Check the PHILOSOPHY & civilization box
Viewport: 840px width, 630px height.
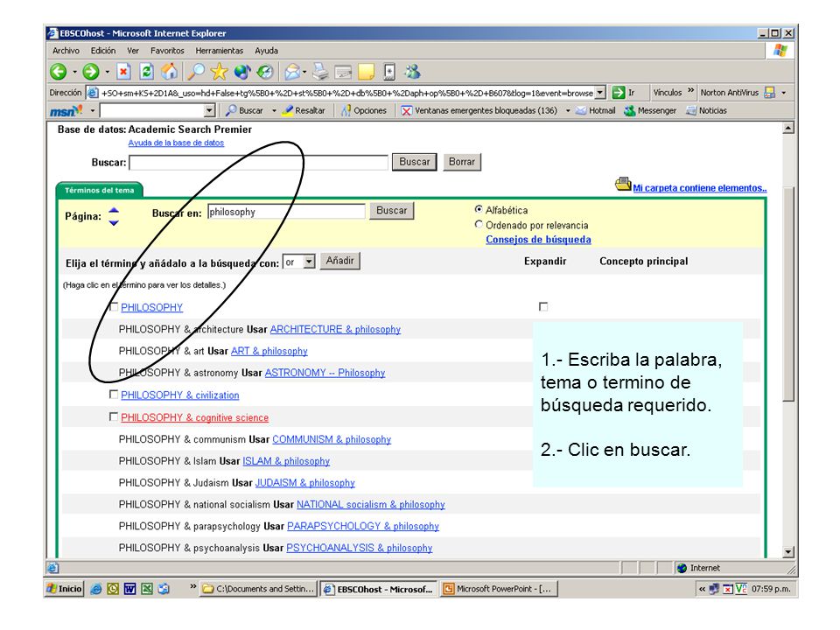click(x=114, y=395)
